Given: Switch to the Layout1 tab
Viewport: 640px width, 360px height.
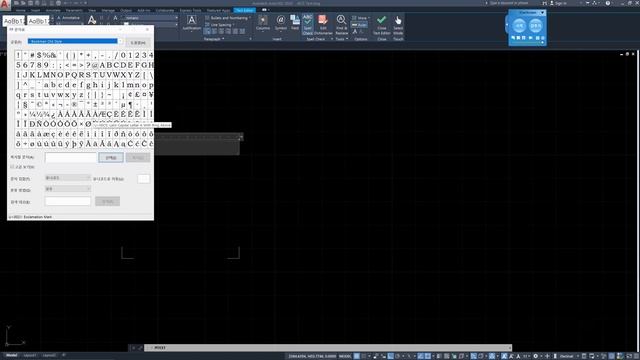Looking at the screenshot, I should (29, 356).
